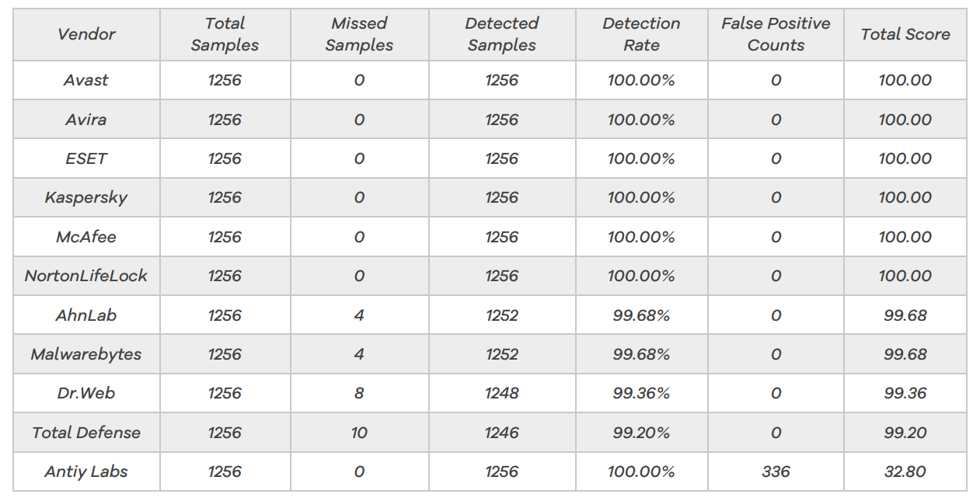This screenshot has width=980, height=501.
Task: Click the Dr.Web vendor name
Action: point(86,393)
